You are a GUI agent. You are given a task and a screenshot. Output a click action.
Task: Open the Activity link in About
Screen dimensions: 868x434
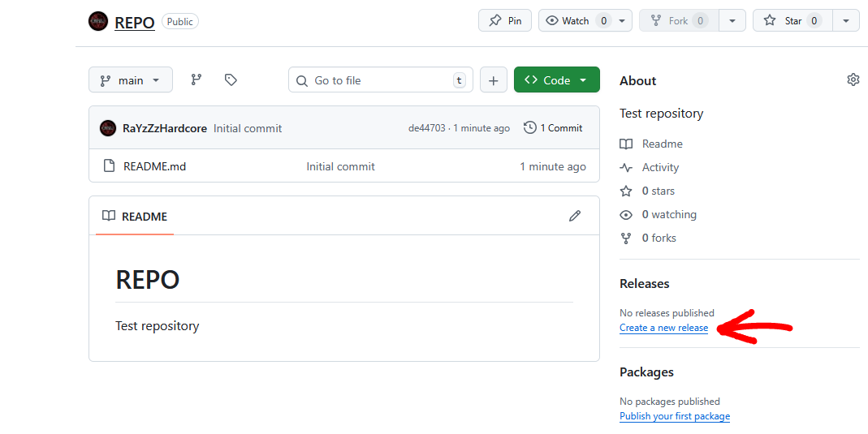pyautogui.click(x=660, y=167)
